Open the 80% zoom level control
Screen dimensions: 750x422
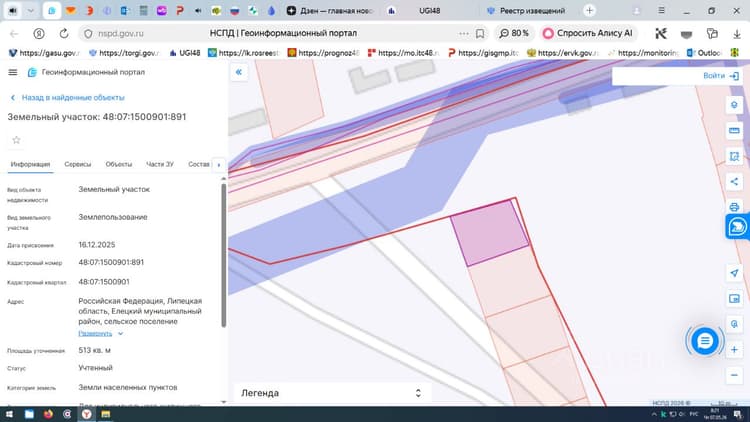(514, 33)
